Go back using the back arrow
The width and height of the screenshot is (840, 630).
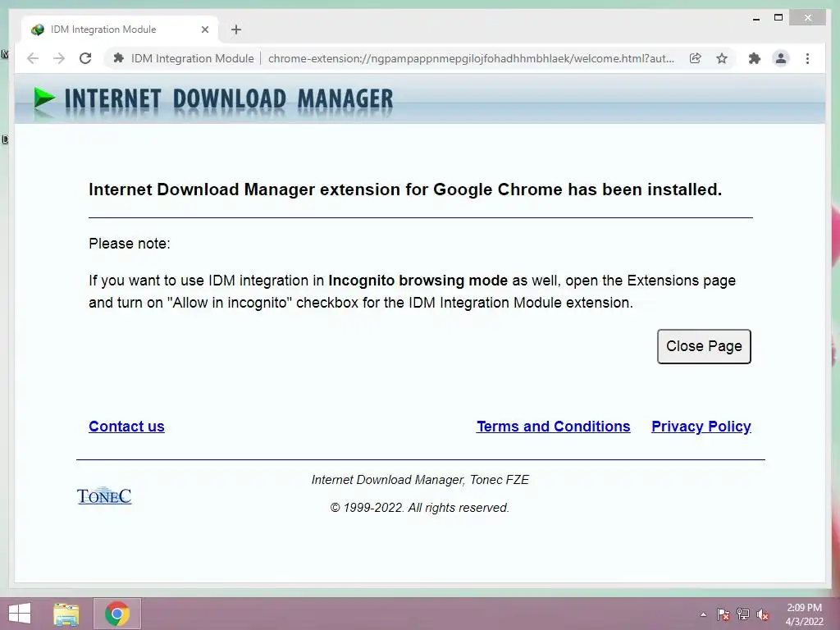tap(33, 58)
